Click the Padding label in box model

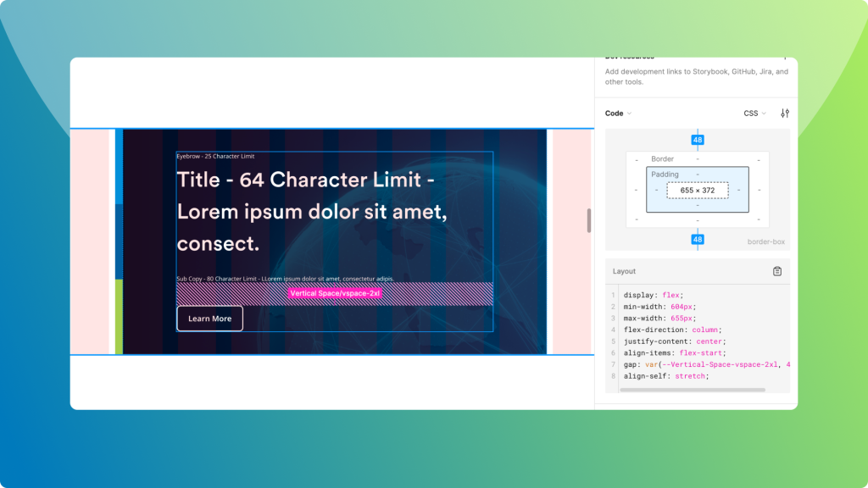665,175
